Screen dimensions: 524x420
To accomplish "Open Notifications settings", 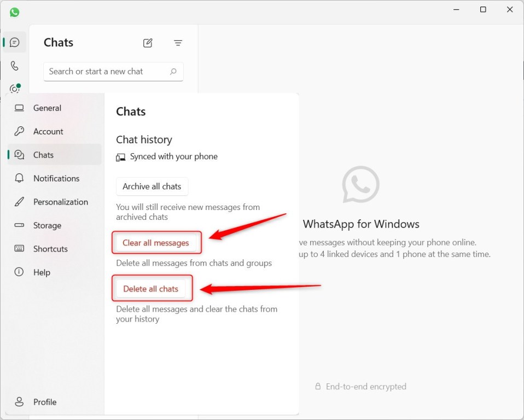I will pyautogui.click(x=56, y=178).
